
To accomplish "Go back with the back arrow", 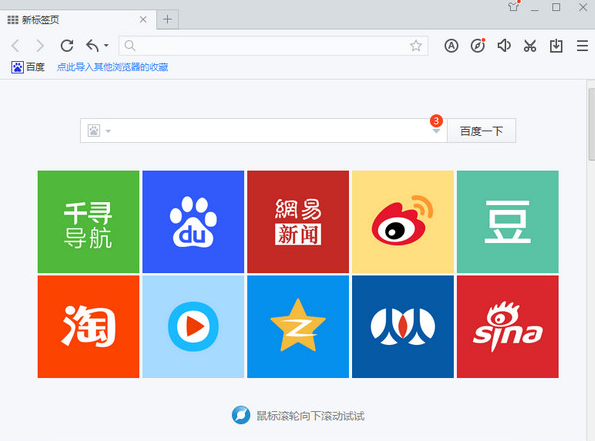I will [16, 46].
